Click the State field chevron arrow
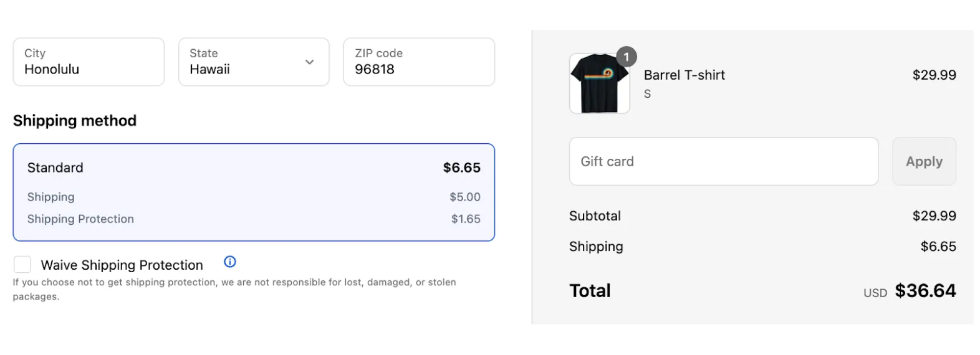 click(309, 62)
